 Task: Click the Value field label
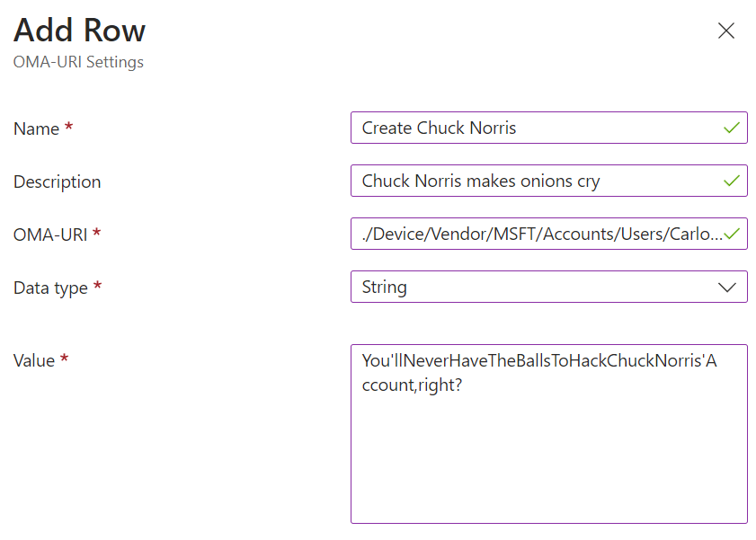[34, 360]
